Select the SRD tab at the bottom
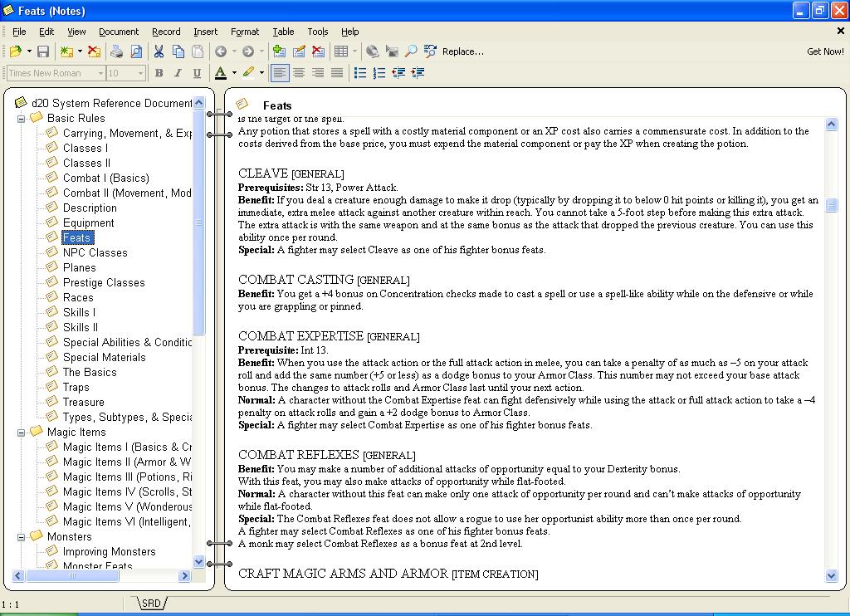The width and height of the screenshot is (850, 616). (151, 603)
